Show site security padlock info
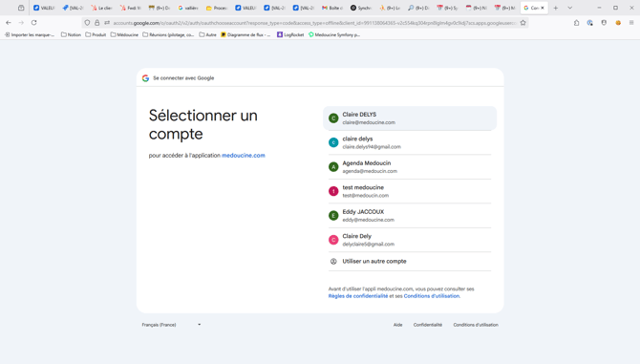The width and height of the screenshot is (640, 364). pyautogui.click(x=97, y=23)
